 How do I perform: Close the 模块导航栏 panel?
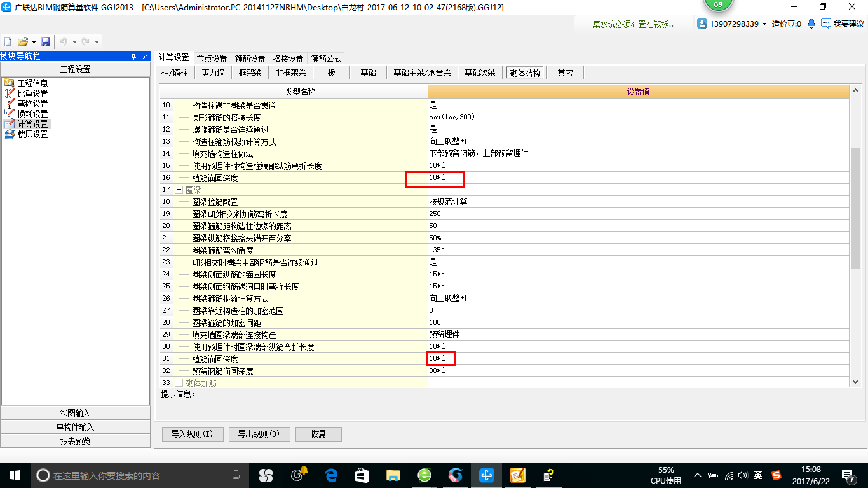(x=144, y=57)
